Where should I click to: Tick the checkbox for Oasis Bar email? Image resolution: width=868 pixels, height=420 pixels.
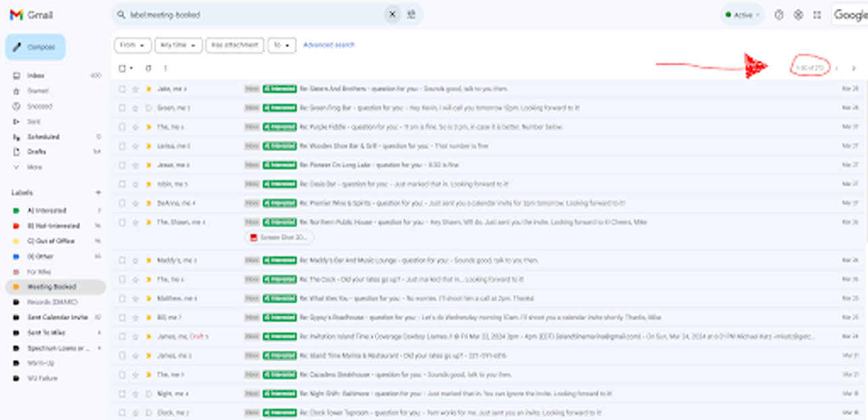tap(122, 184)
